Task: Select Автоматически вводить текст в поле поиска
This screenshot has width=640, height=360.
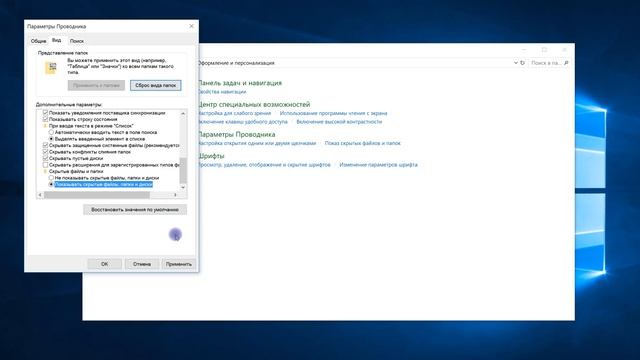Action: [51, 132]
